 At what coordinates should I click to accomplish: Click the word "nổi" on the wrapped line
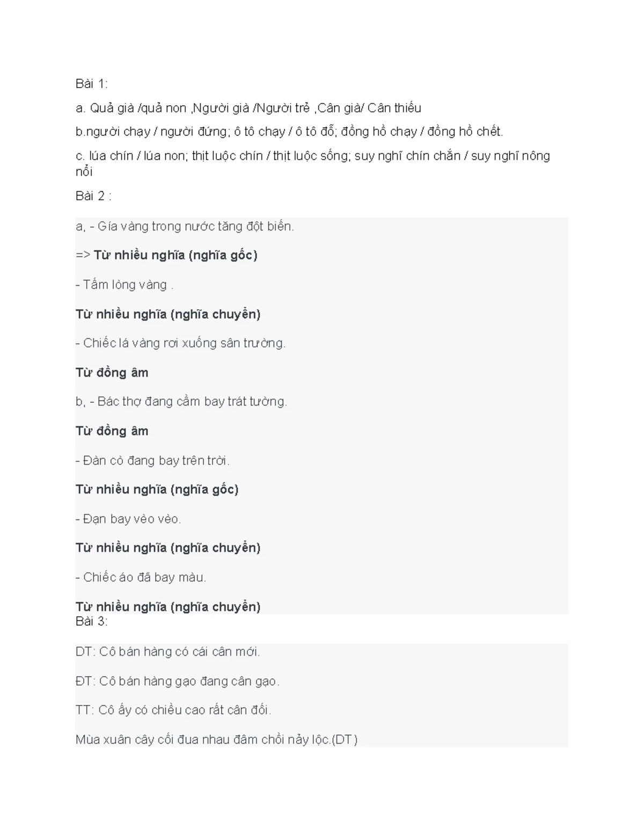tap(84, 172)
